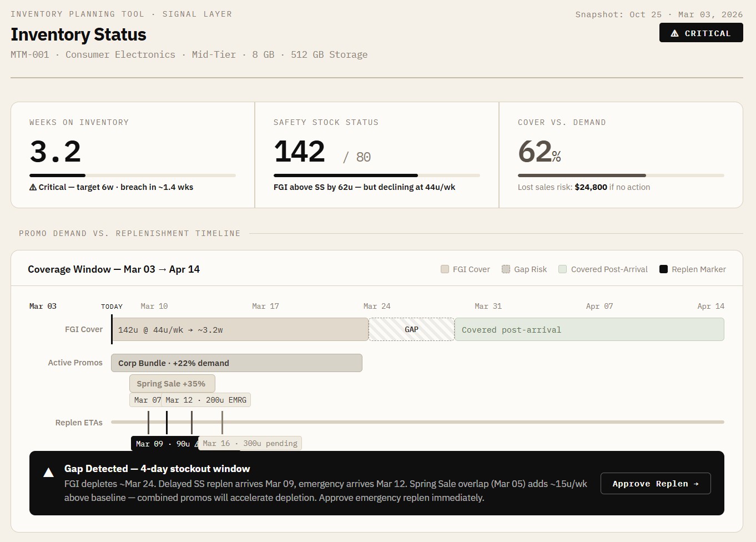This screenshot has height=542, width=756.
Task: Click the Gap Risk legend swatch
Action: [506, 269]
